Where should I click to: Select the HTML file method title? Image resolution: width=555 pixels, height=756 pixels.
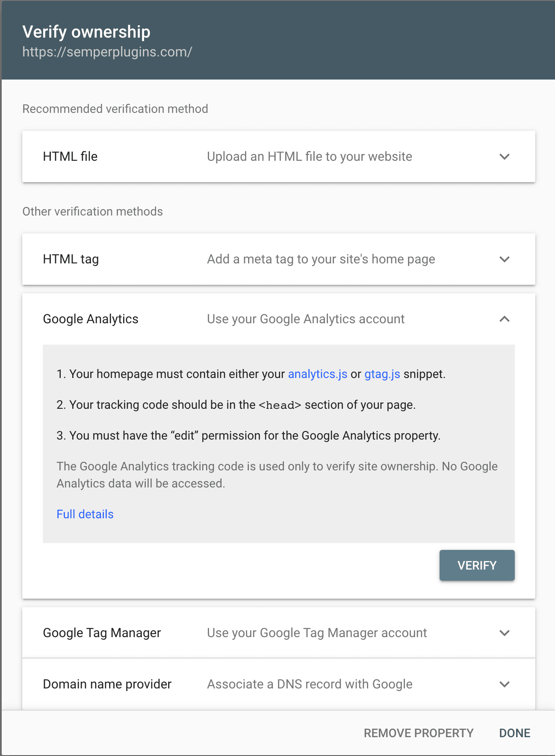(70, 157)
